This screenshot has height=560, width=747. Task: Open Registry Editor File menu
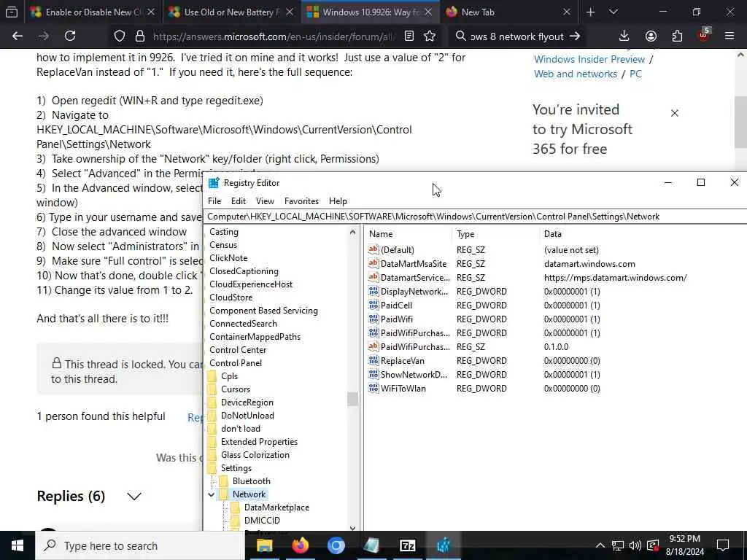214,201
